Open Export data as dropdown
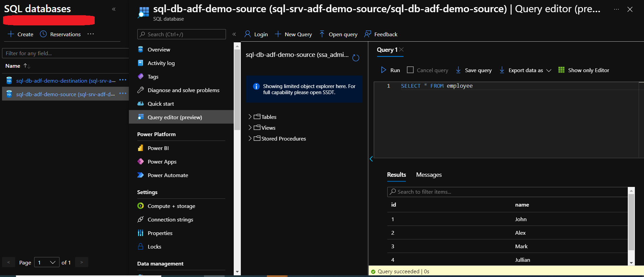 click(x=525, y=70)
